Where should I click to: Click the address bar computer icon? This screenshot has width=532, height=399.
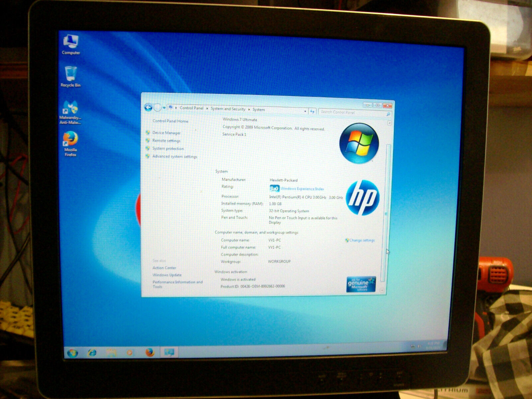pos(171,107)
